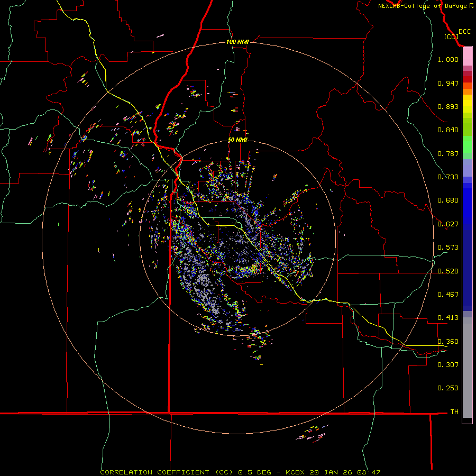Click the TH threshold label
This screenshot has width=476, height=476.
(x=454, y=412)
